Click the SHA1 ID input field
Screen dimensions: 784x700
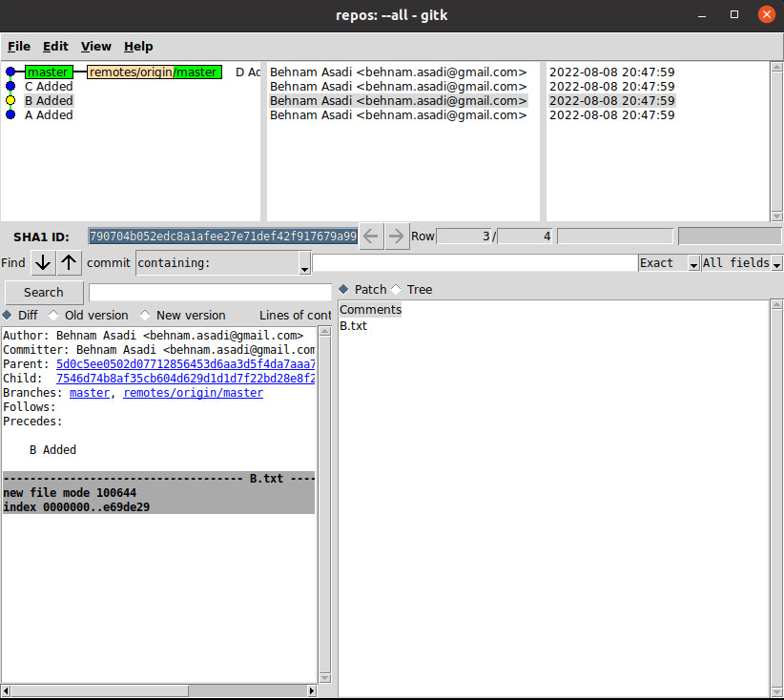pyautogui.click(x=222, y=236)
